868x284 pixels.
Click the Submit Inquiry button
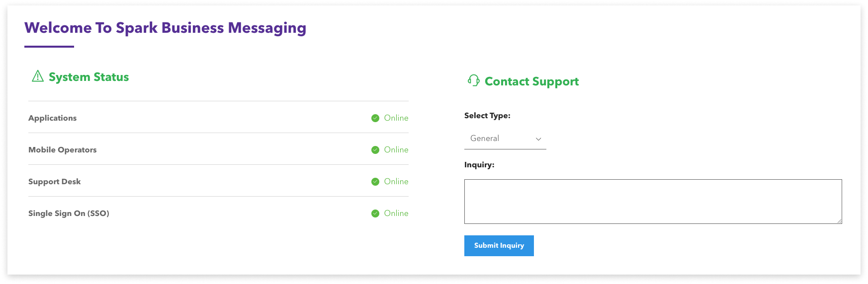point(499,246)
